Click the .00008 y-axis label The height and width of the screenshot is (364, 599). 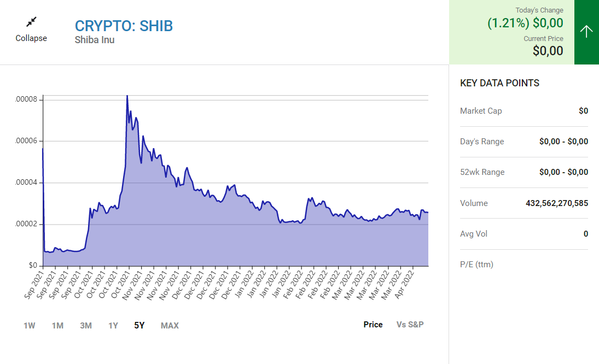click(x=26, y=99)
